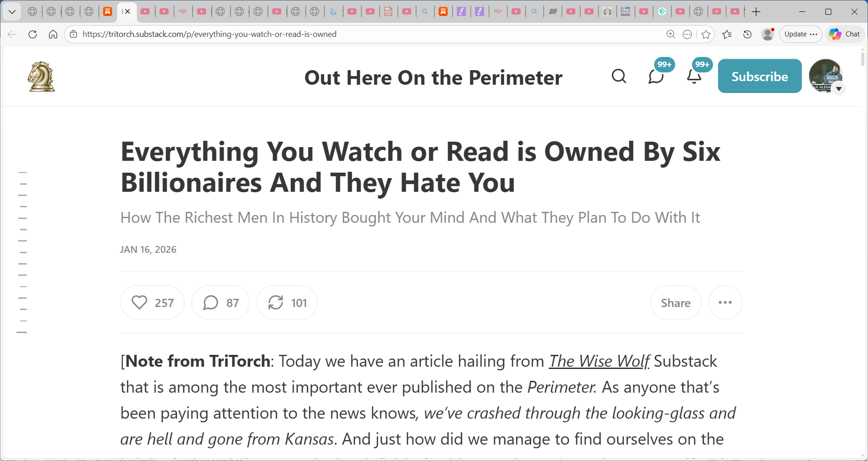Open the notifications bell icon

tap(694, 76)
